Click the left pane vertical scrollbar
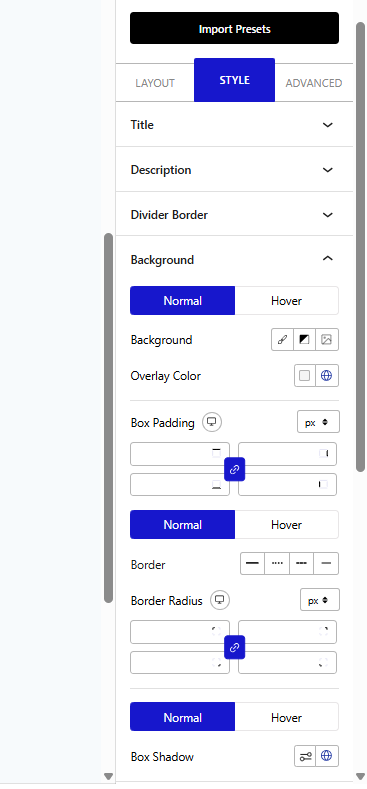Screen dimensions: 367x789 pos(108,418)
